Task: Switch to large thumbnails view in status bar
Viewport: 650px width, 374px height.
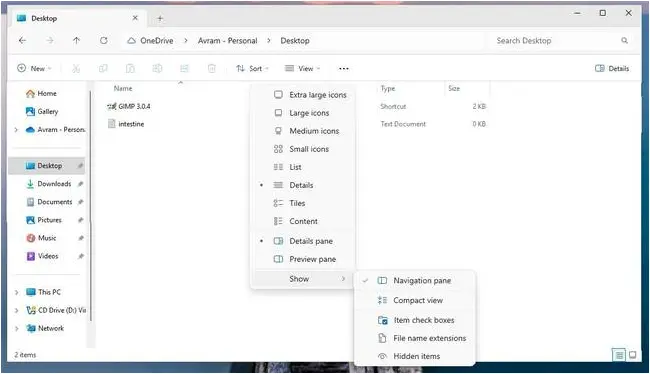Action: pos(633,355)
